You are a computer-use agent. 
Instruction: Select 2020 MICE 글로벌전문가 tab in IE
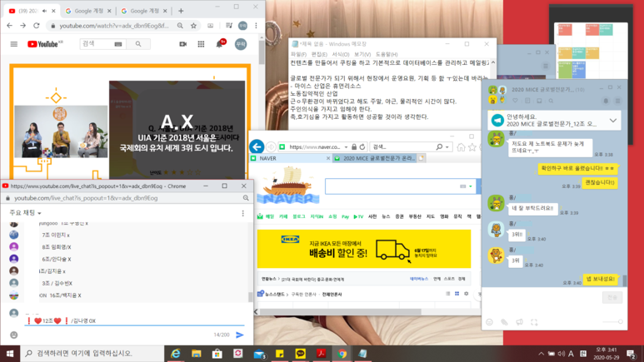375,158
